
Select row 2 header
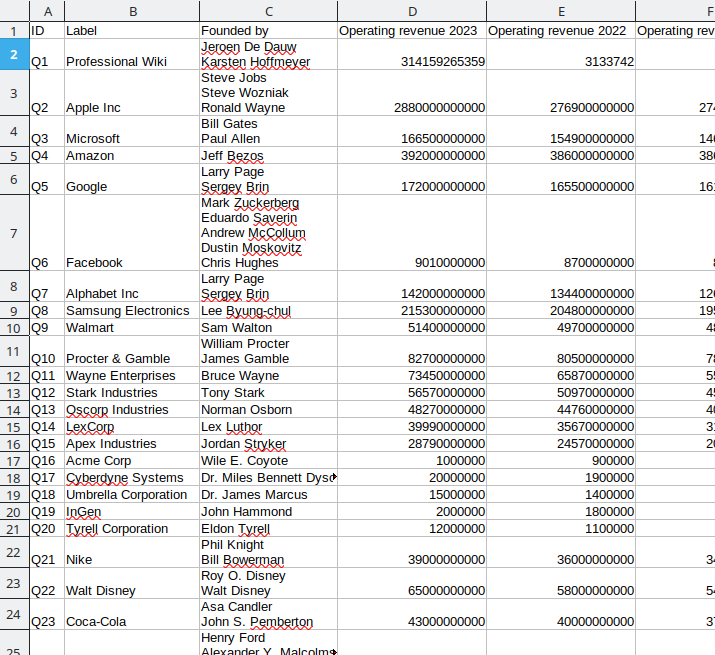(14, 54)
